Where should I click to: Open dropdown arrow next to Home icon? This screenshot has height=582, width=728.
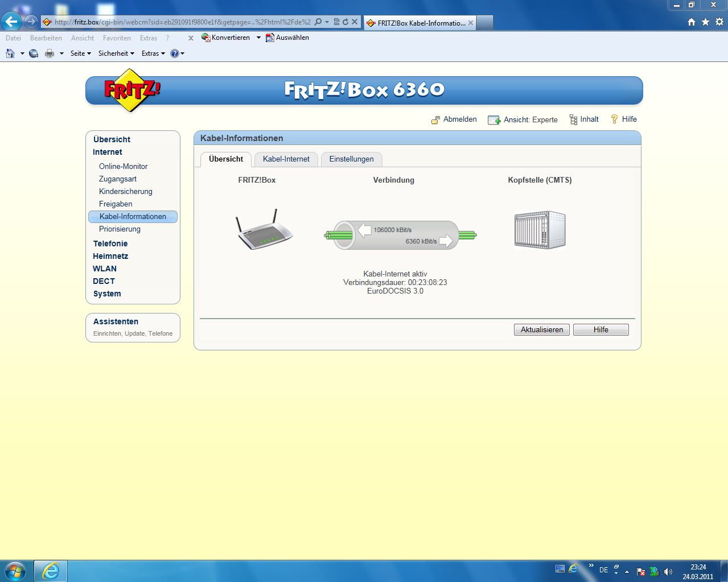click(x=22, y=53)
